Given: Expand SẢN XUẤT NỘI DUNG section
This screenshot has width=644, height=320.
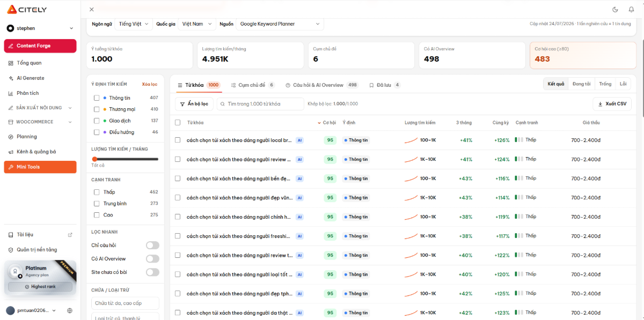Looking at the screenshot, I should point(40,108).
